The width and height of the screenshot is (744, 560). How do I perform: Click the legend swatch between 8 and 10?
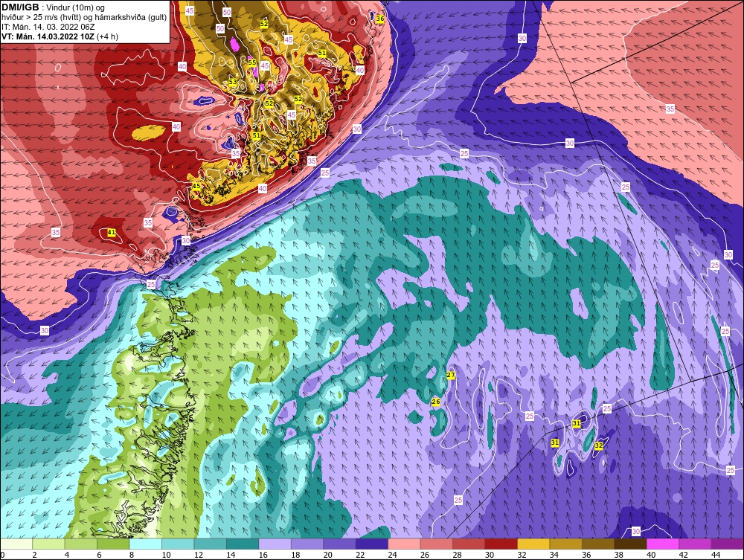tap(146, 544)
